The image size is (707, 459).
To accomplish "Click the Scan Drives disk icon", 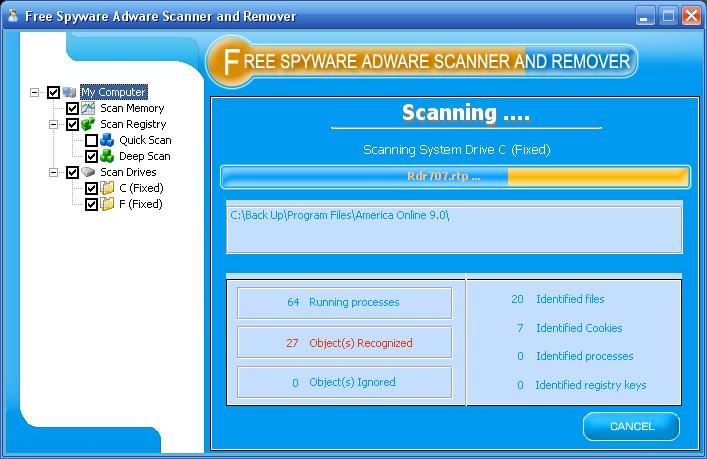I will [88, 172].
